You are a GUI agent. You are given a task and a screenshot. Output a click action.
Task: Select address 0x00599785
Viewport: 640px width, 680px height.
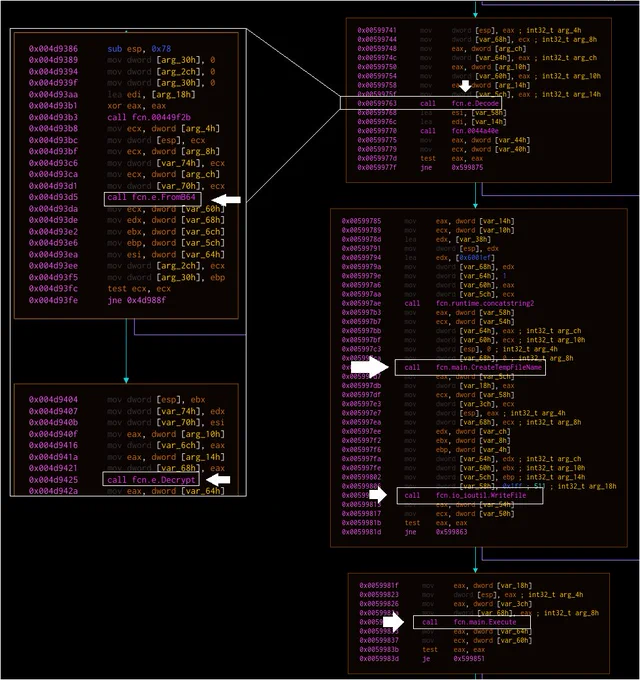361,221
